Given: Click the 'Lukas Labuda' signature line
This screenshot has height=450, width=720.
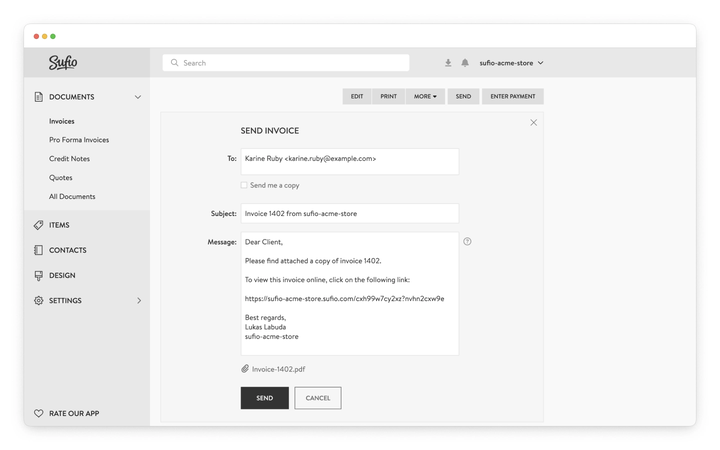Looking at the screenshot, I should (x=265, y=327).
